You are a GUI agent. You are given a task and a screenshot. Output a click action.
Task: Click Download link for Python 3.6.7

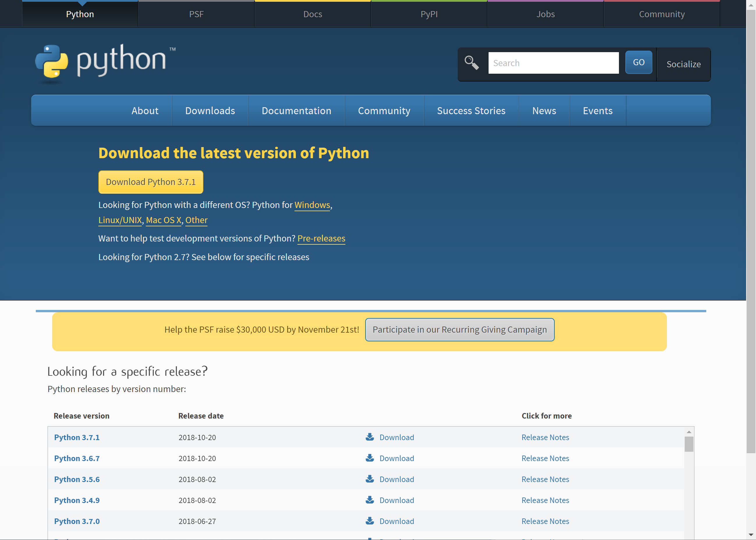click(397, 458)
